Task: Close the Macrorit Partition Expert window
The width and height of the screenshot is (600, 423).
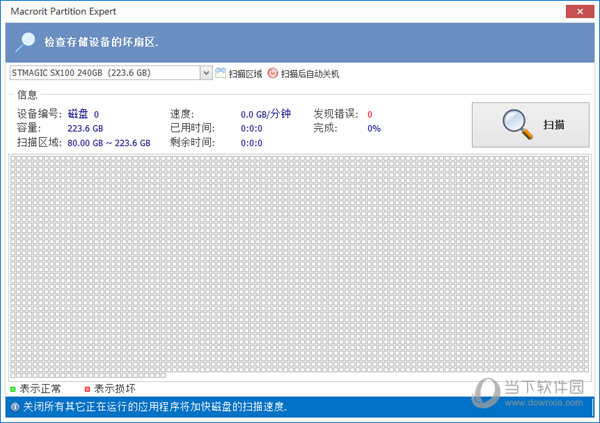Action: point(580,11)
